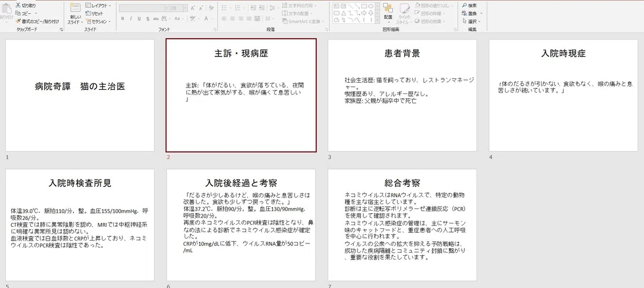
Task: Click the Convert to SmartArt command
Action: click(303, 21)
